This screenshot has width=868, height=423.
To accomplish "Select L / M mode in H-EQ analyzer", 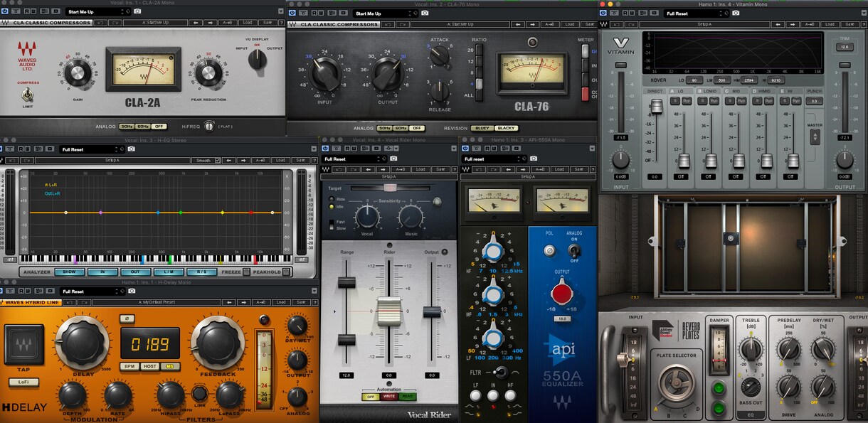I will pos(169,272).
